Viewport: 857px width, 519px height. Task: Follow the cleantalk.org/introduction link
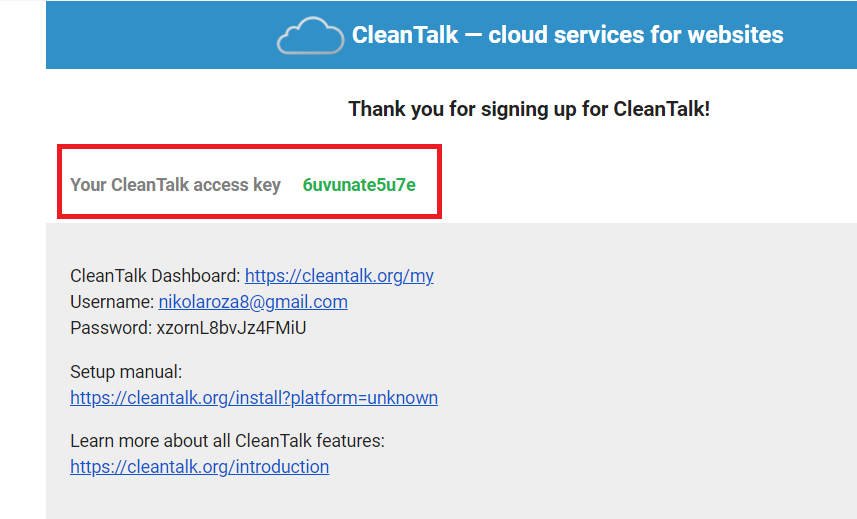pyautogui.click(x=199, y=467)
